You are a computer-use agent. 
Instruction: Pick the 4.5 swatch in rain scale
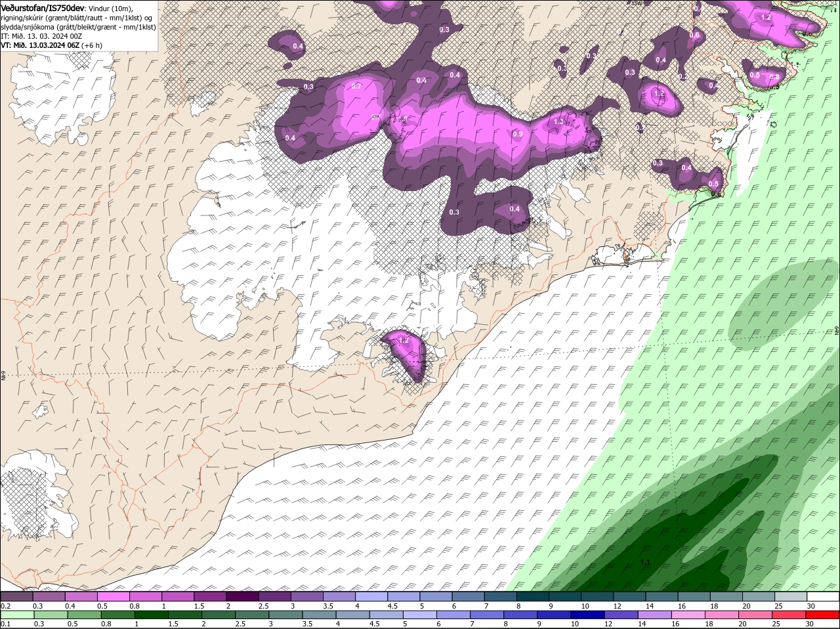386,615
